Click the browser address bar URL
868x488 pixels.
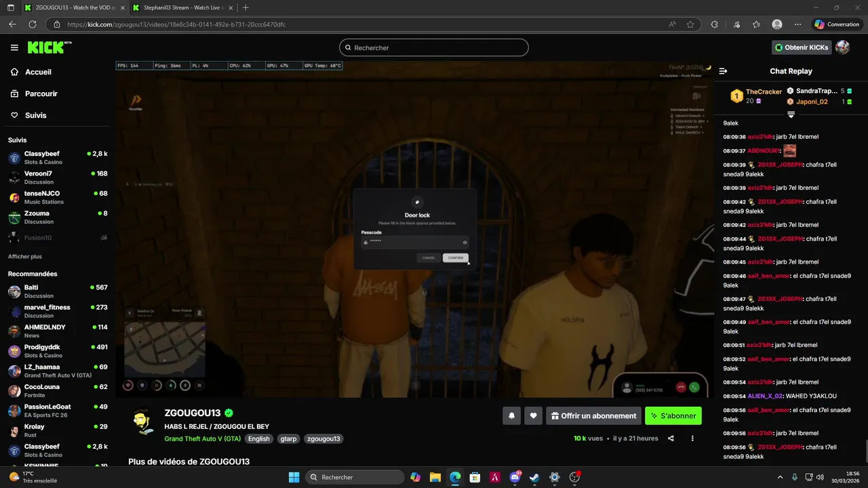click(x=176, y=24)
